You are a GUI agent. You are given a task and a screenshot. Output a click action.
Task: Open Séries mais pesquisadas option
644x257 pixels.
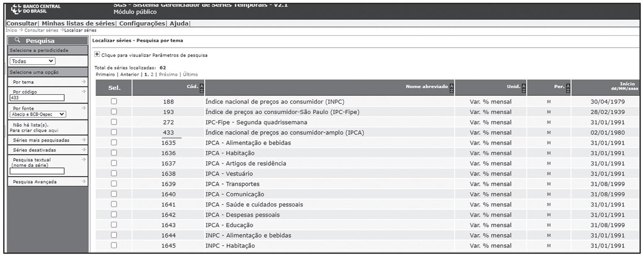tap(41, 140)
